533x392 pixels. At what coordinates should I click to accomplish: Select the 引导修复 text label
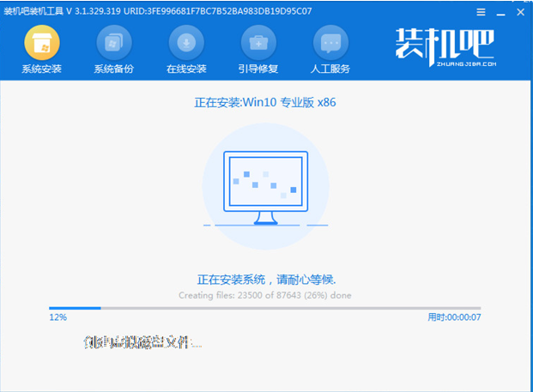click(x=257, y=69)
